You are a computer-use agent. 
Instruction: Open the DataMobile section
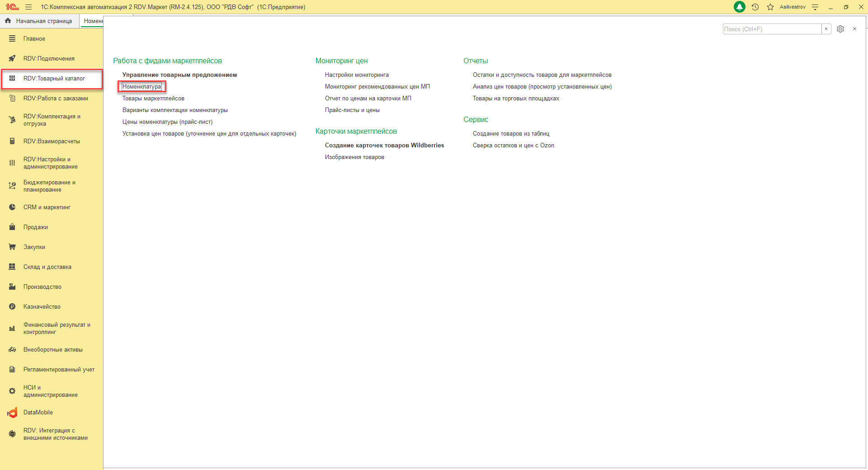(x=38, y=413)
